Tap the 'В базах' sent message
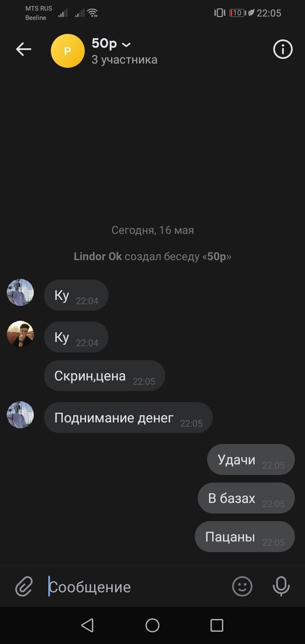The image size is (305, 644). point(246,498)
